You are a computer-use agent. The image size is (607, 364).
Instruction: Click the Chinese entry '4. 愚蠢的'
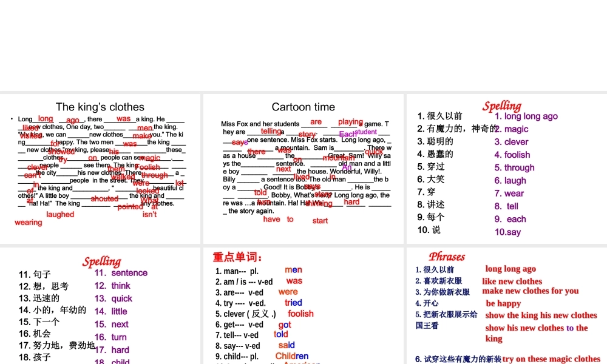click(x=435, y=154)
